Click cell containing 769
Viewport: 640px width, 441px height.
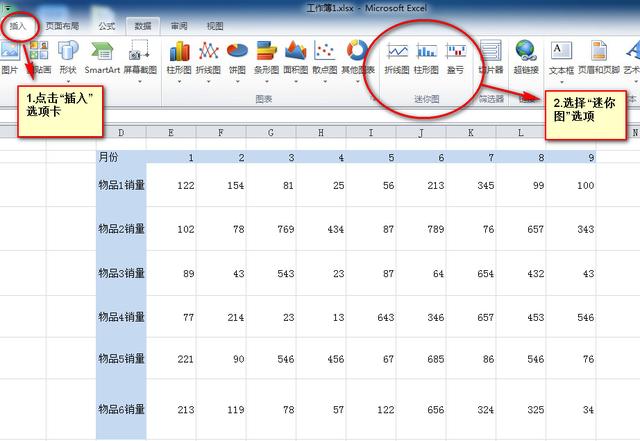(271, 229)
